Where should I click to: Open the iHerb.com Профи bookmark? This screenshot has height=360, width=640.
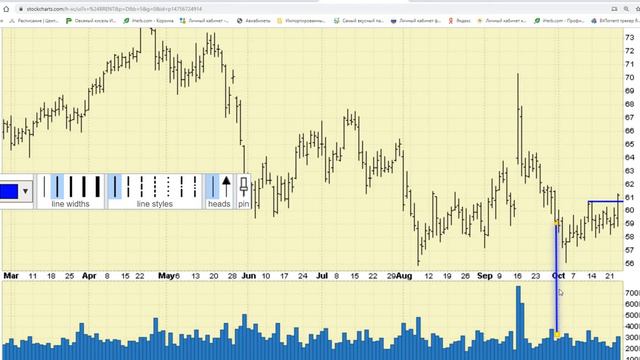(559, 20)
